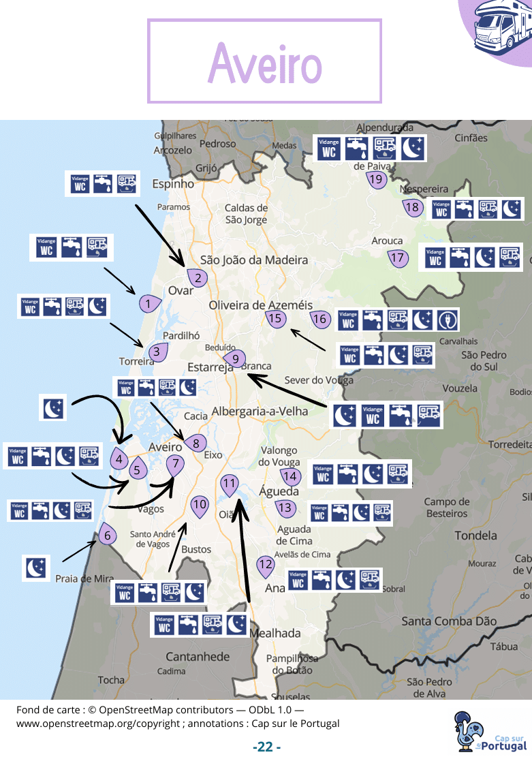Click the Pardilhó town label
532x759 pixels.
tap(181, 335)
